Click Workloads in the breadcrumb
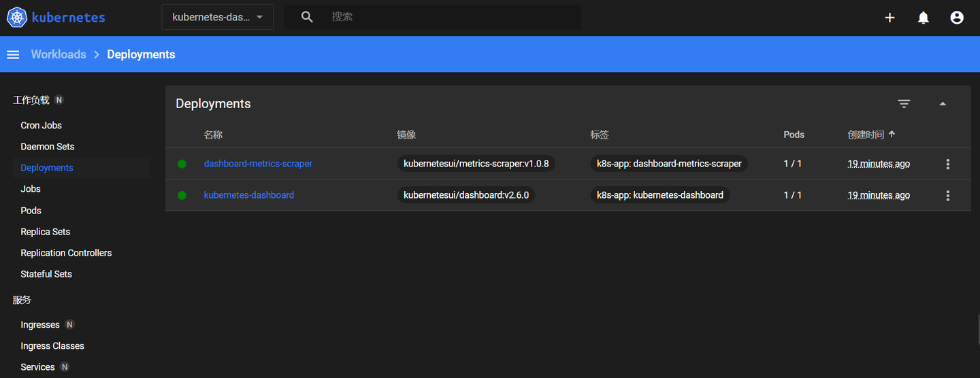Viewport: 980px width, 378px height. tap(59, 54)
